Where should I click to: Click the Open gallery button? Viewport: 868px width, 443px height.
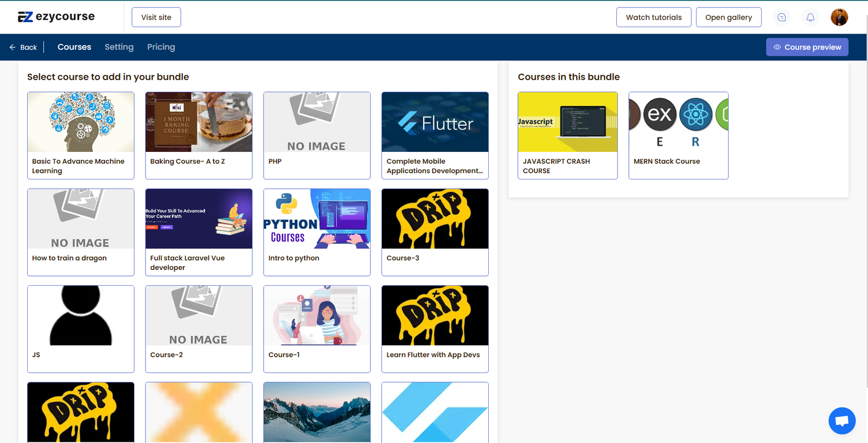click(x=728, y=17)
